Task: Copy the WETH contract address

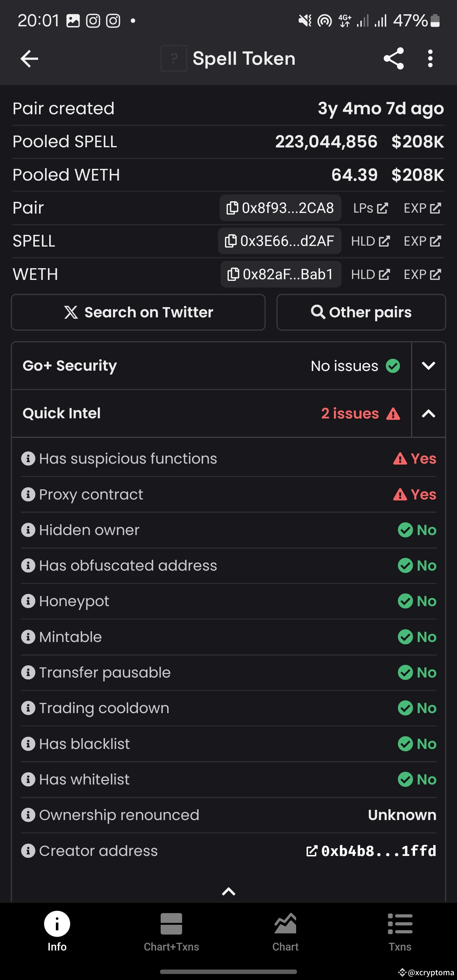Action: pos(281,274)
